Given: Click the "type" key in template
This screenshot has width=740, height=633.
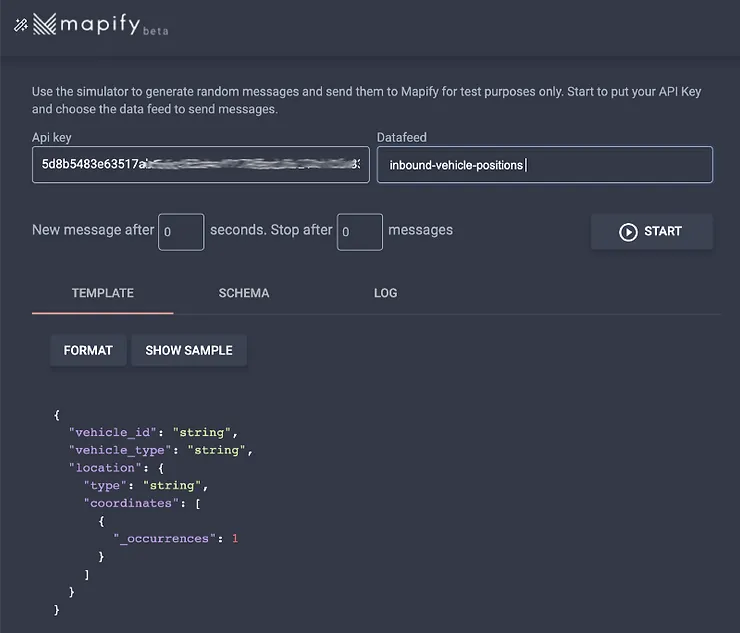Looking at the screenshot, I should [105, 486].
